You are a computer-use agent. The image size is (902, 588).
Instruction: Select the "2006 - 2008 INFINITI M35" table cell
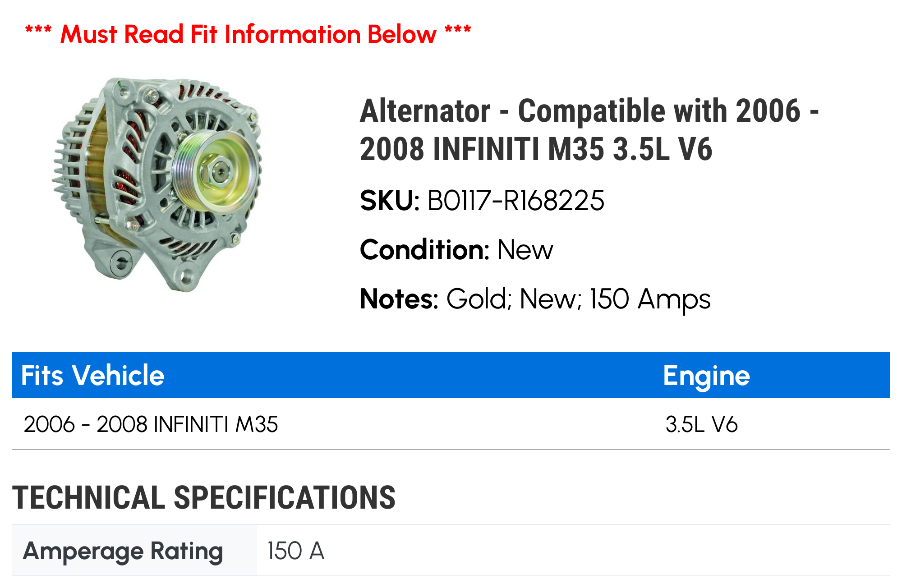click(151, 424)
